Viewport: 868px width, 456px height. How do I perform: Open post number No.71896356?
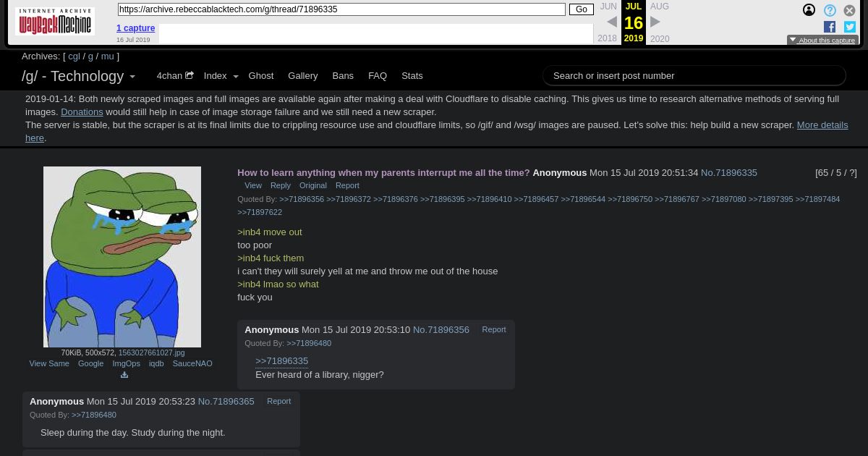441,329
